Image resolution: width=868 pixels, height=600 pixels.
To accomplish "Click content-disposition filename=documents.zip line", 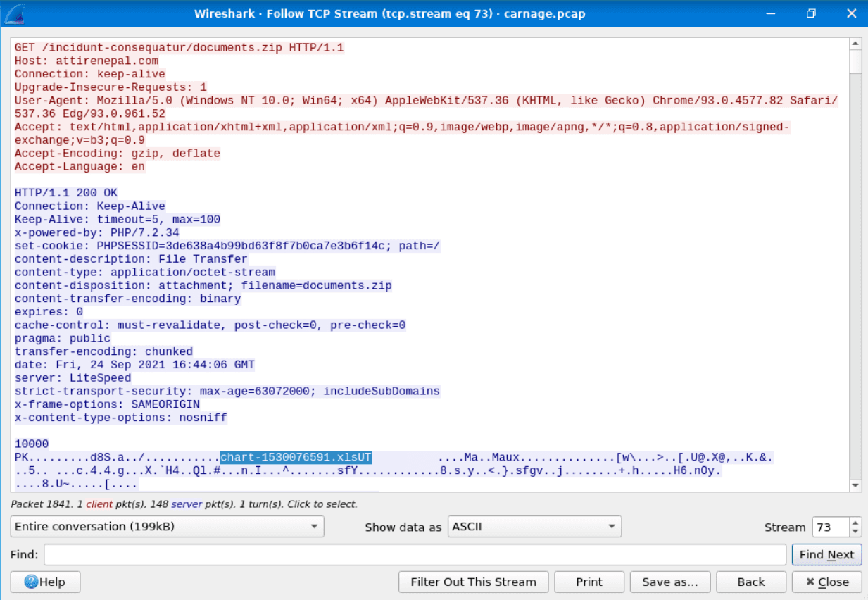I will point(203,285).
